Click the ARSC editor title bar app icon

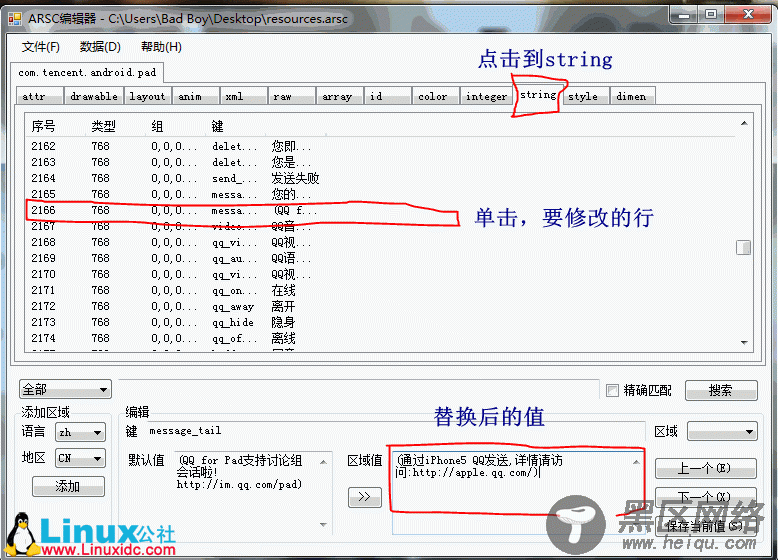(x=15, y=19)
